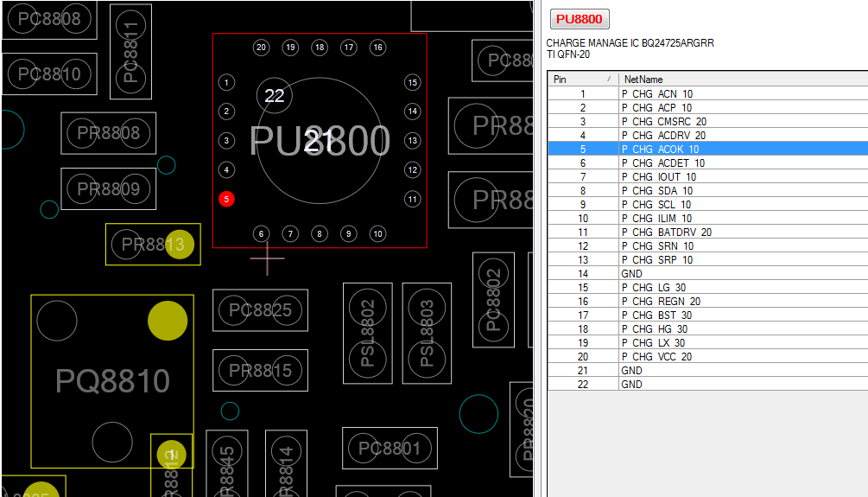The width and height of the screenshot is (868, 497).
Task: Click pad 9 on PU8800 footprint
Action: point(348,234)
